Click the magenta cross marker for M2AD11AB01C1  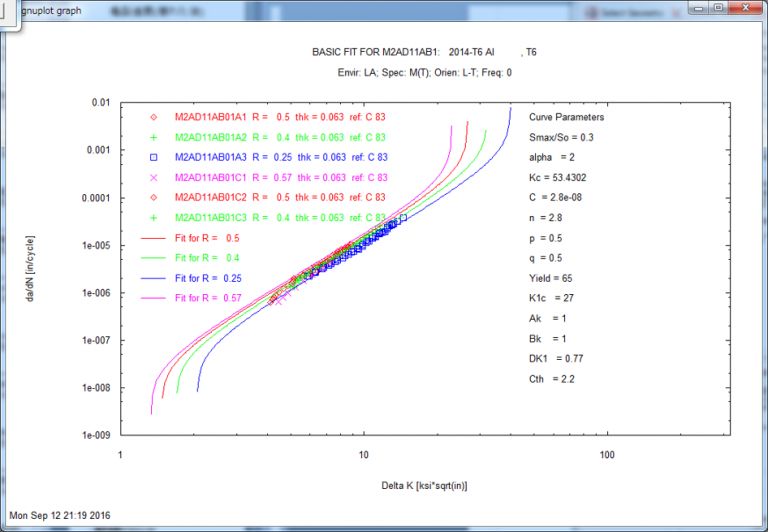(x=154, y=177)
